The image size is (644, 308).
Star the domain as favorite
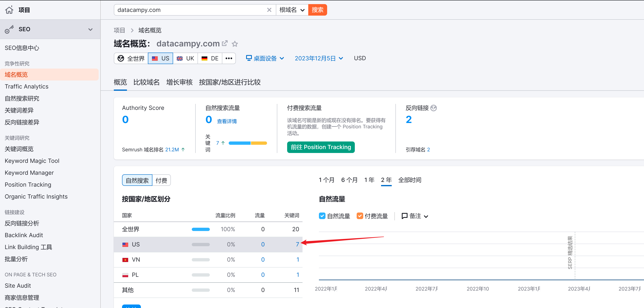pos(234,44)
